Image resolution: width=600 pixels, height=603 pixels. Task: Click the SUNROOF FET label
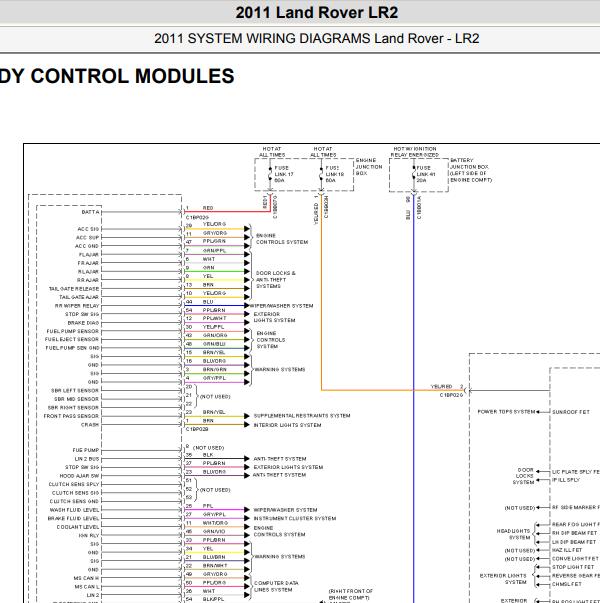(x=571, y=412)
